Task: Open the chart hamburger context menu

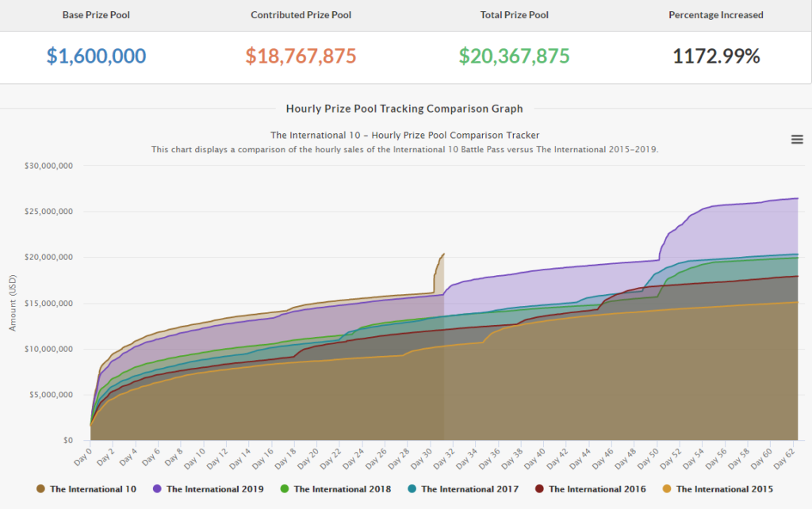Action: 797,140
